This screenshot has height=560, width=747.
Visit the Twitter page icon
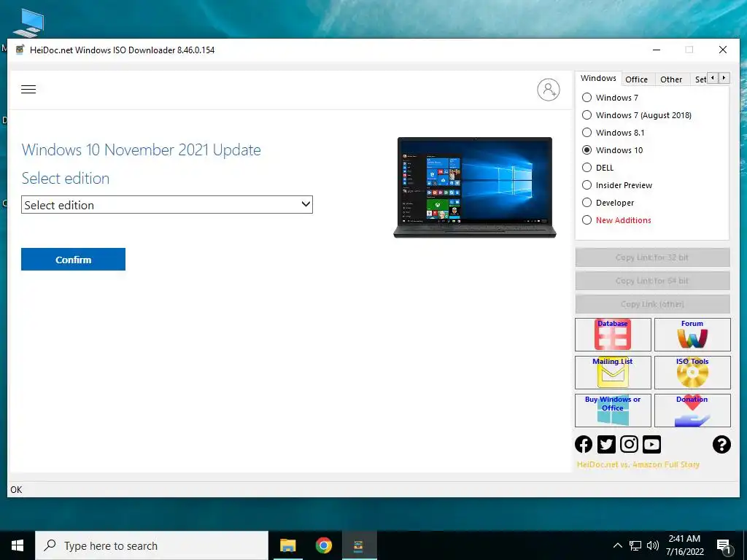coord(606,444)
